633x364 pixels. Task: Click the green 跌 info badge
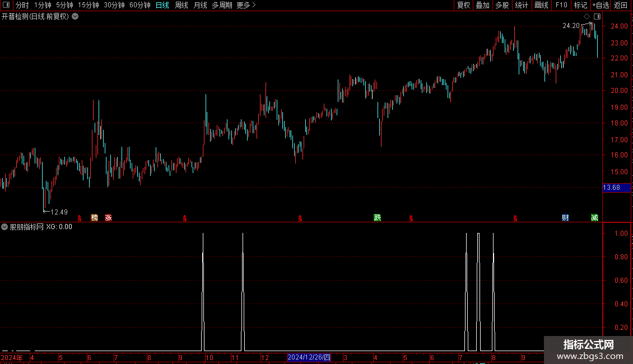pos(378,218)
